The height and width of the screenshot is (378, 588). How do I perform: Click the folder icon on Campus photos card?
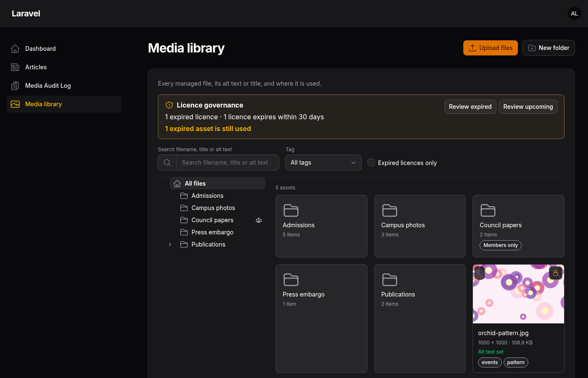[390, 210]
